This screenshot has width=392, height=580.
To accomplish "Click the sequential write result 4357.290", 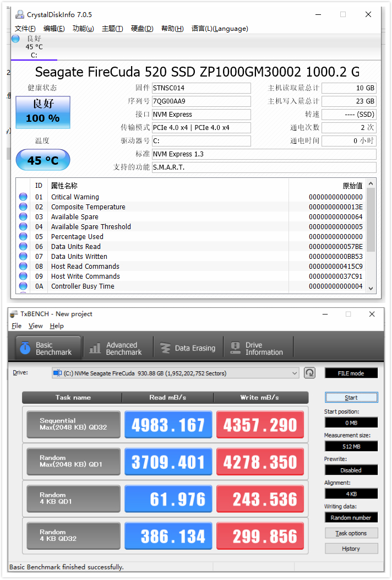I will pyautogui.click(x=260, y=425).
